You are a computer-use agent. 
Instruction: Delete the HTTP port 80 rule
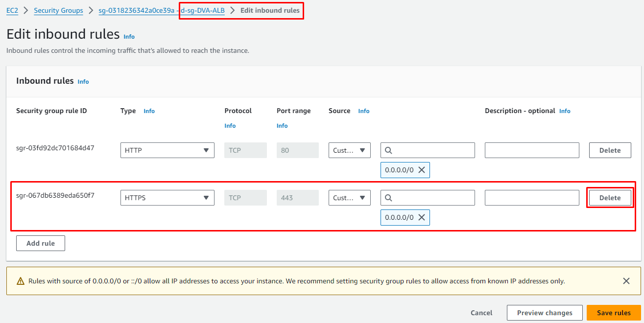pyautogui.click(x=610, y=150)
